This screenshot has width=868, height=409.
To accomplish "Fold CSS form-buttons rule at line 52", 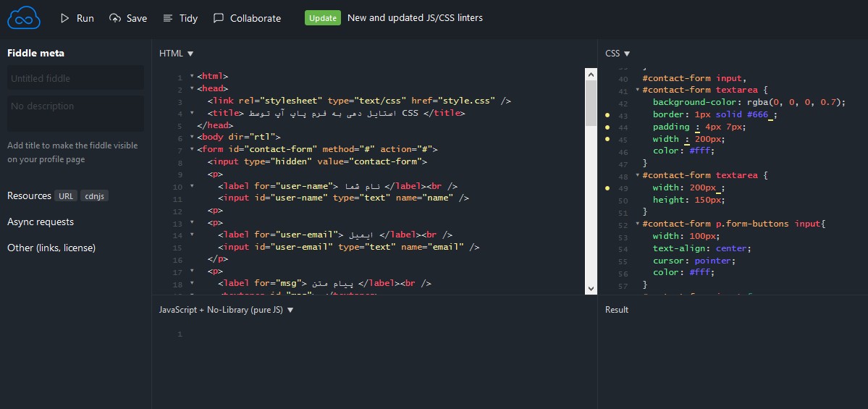I will (x=637, y=224).
